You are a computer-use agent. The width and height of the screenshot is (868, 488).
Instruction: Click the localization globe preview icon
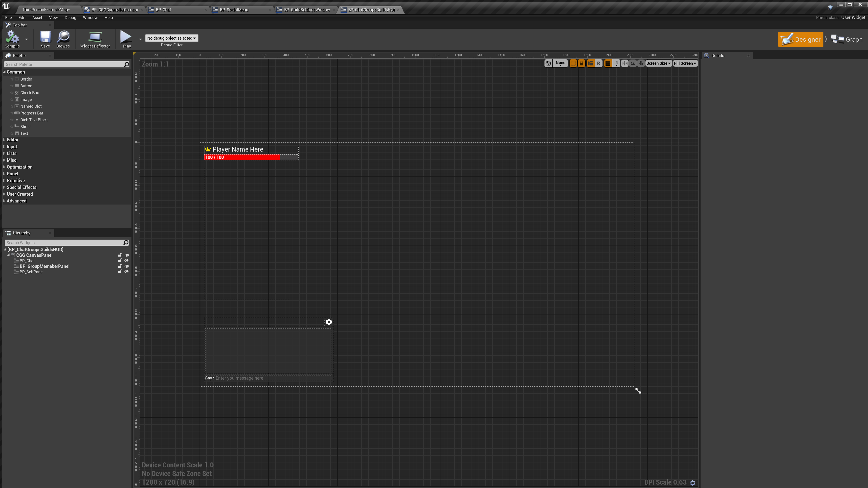click(x=548, y=63)
